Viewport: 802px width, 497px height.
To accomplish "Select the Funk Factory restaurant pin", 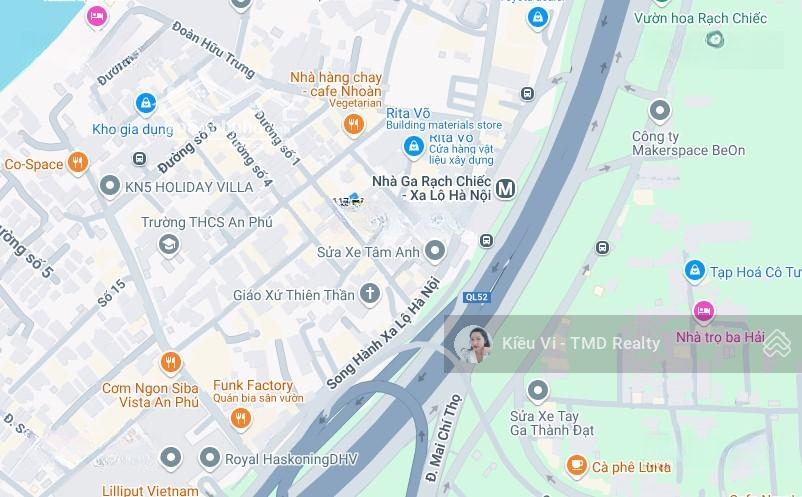I will point(240,419).
